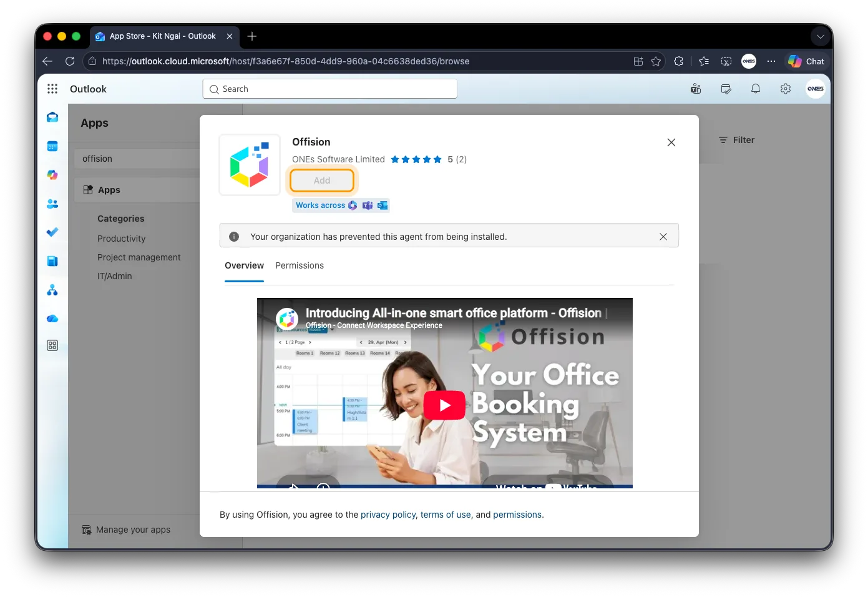The image size is (868, 597).
Task: Open the browser Copilot Chat button
Action: [x=806, y=61]
